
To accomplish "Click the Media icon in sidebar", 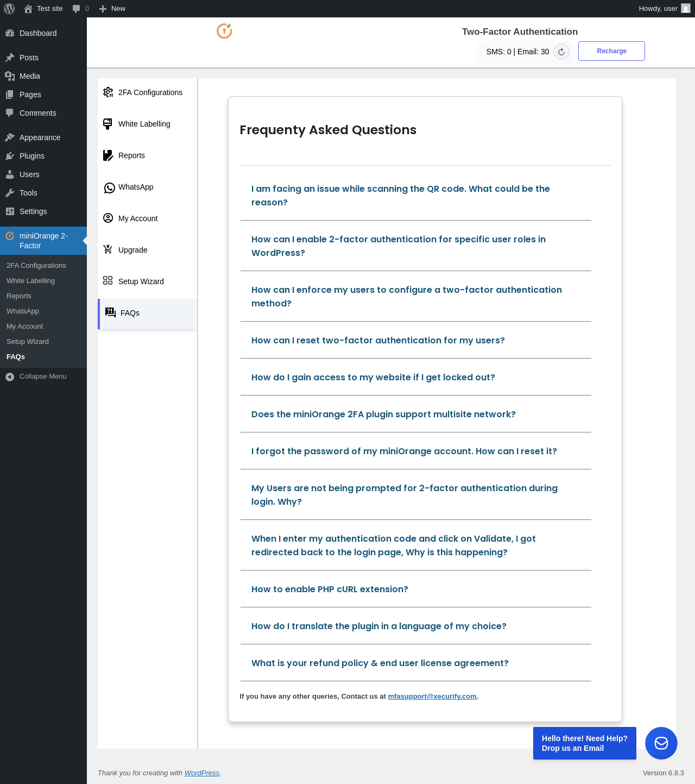I will pyautogui.click(x=10, y=76).
